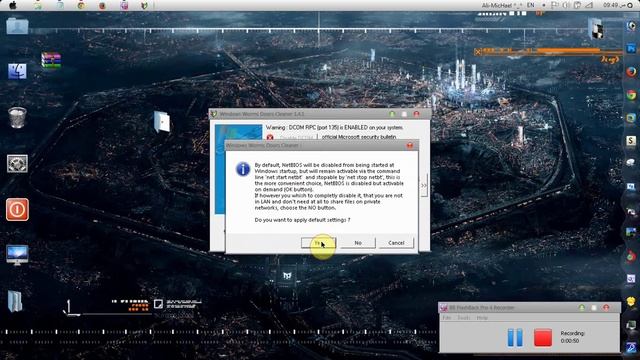Pause the BB FlashBack recording
The width and height of the screenshot is (640, 360).
click(515, 338)
